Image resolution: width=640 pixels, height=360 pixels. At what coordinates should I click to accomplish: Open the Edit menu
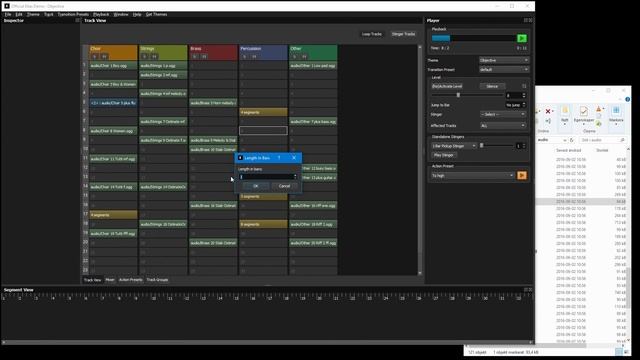(19, 14)
